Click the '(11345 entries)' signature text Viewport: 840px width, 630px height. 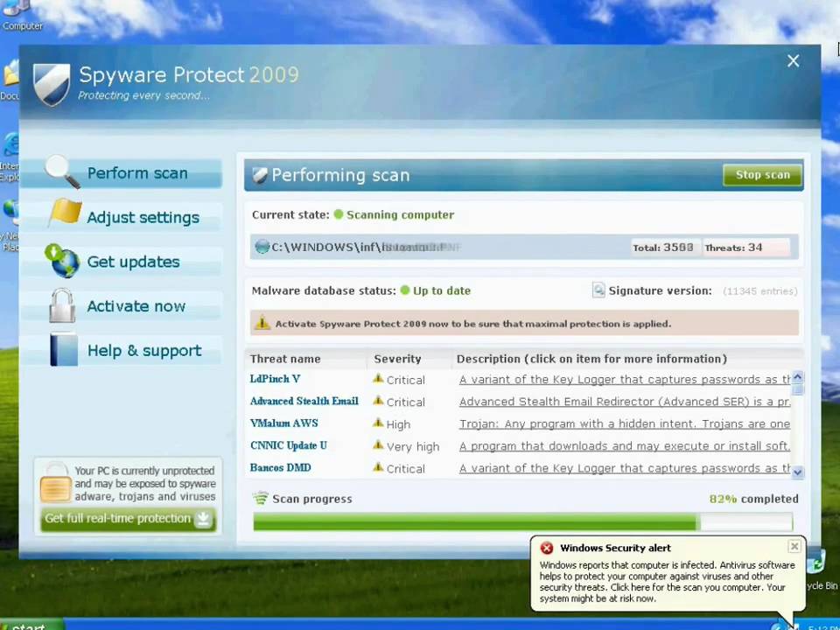(759, 290)
